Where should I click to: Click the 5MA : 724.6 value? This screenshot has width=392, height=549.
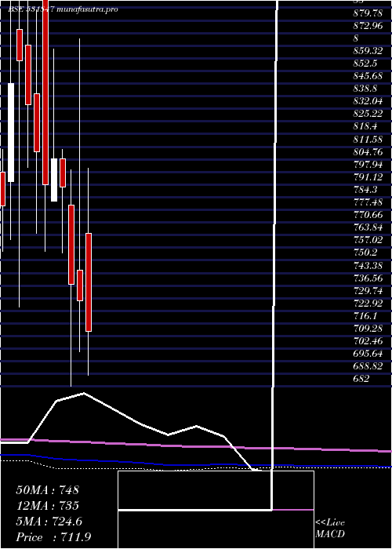[49, 522]
